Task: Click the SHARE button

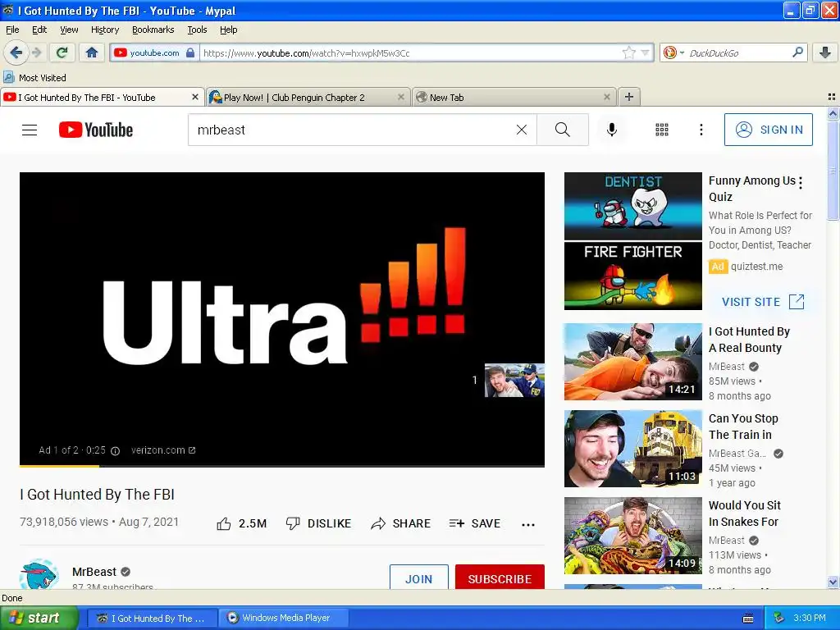Action: [x=400, y=523]
